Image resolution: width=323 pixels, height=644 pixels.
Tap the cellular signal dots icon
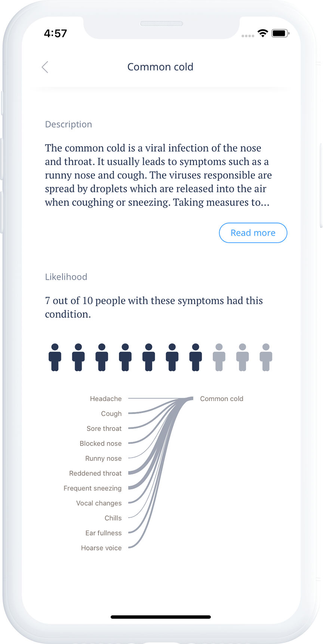tap(247, 36)
